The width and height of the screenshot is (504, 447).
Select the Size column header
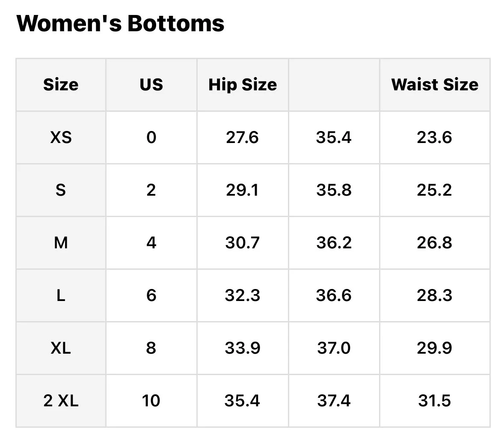tap(61, 85)
